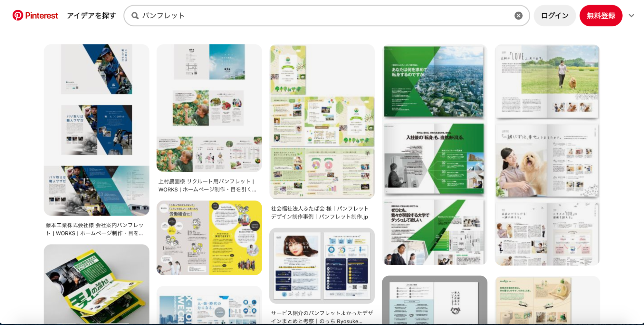
Task: Open the green aerial cityscape brochure pin
Action: (435, 155)
